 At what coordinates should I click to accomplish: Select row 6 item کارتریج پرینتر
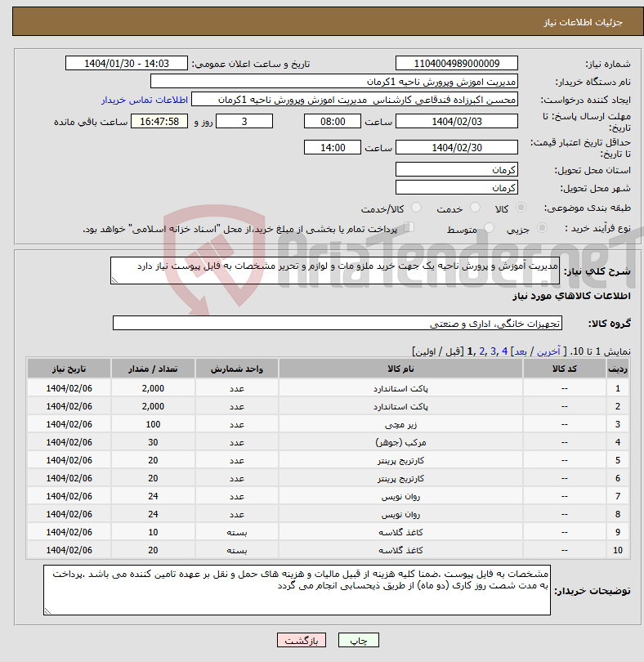coord(400,478)
